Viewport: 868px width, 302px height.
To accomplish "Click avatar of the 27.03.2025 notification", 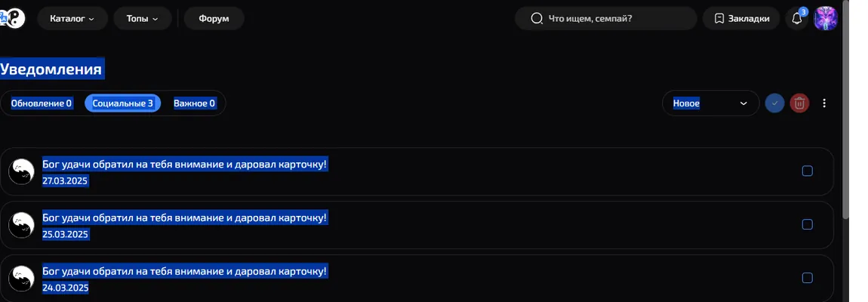I will 22,172.
